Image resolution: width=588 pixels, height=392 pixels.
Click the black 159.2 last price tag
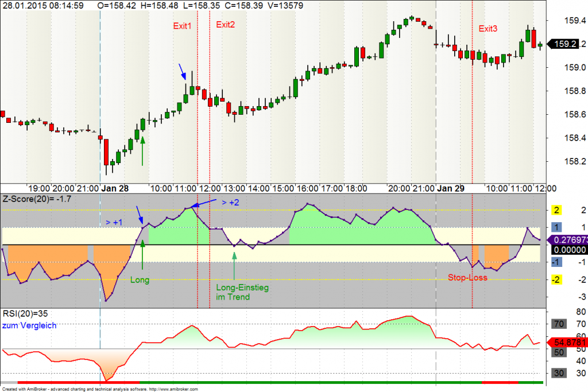coord(565,43)
